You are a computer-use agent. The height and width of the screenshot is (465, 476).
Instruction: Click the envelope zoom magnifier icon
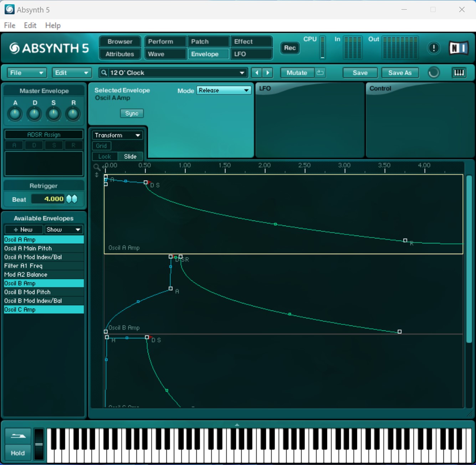coord(96,167)
